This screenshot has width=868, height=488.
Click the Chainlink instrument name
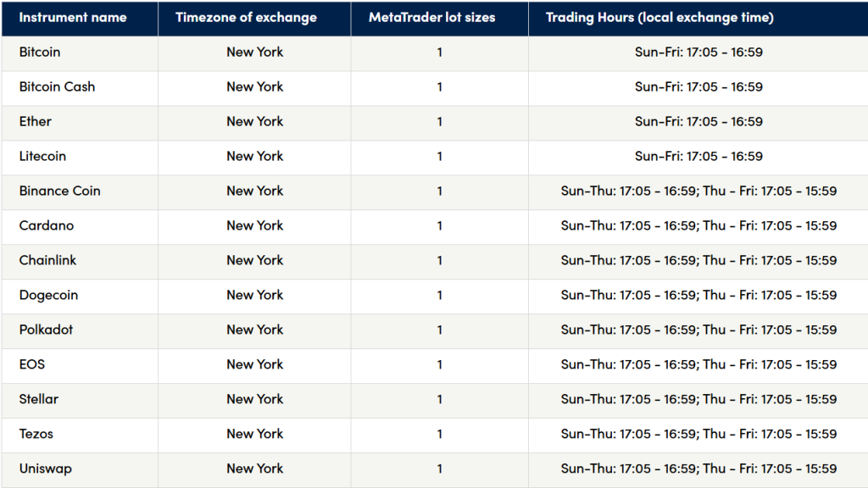47,261
